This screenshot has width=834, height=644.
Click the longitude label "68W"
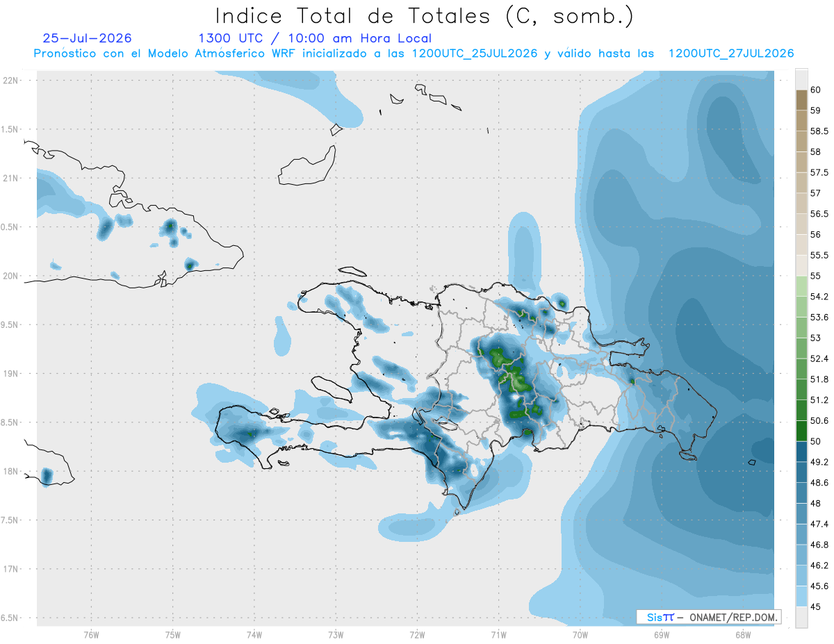(743, 635)
